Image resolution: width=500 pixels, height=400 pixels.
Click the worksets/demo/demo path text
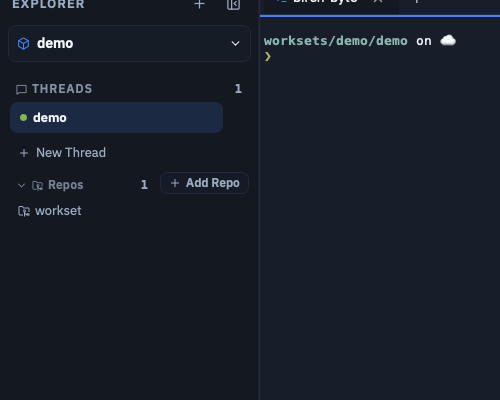(336, 41)
